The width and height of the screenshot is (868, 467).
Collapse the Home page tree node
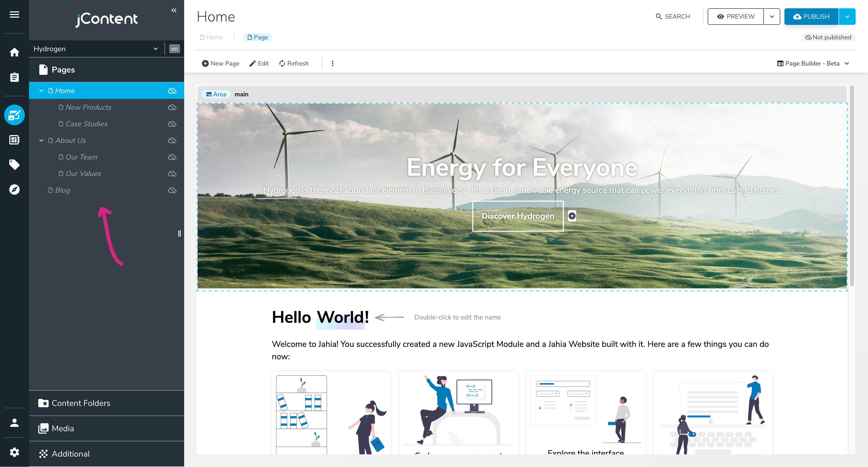coord(41,91)
